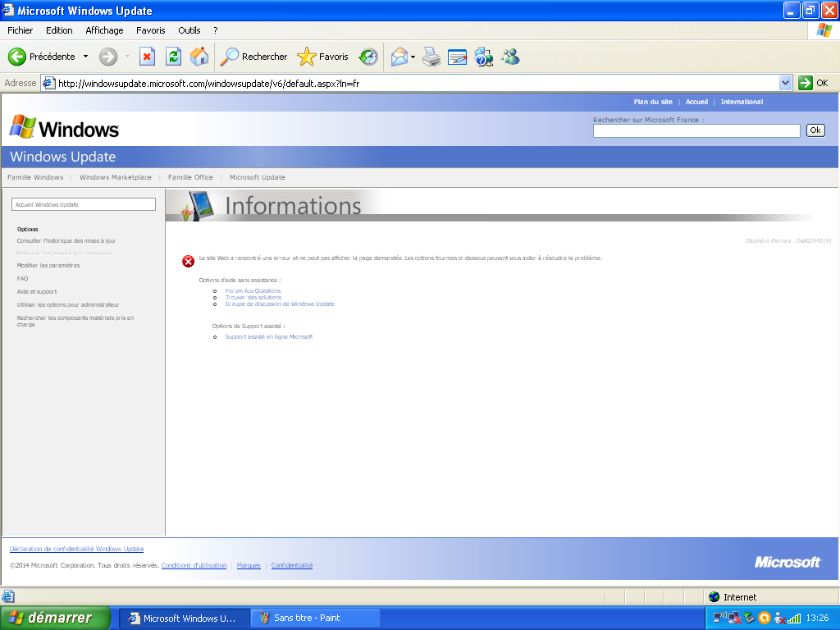Open the Affichage menu
This screenshot has width=840, height=630.
click(104, 30)
